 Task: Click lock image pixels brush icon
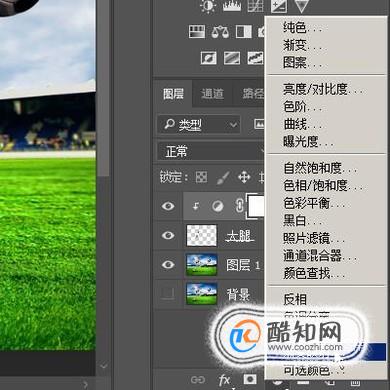(223, 177)
